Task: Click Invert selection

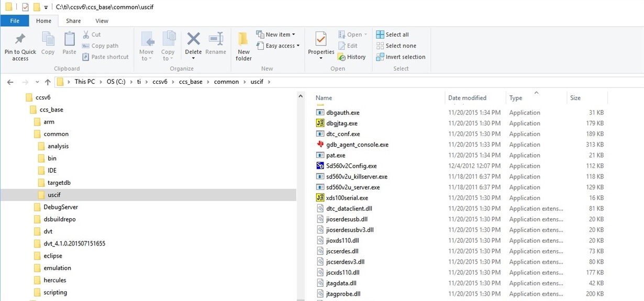Action: (x=401, y=57)
